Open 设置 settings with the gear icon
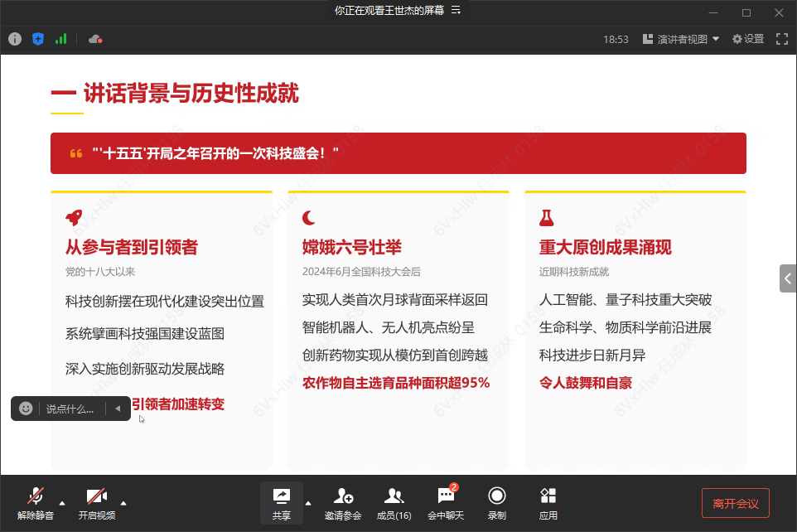This screenshot has height=532, width=797. [747, 39]
